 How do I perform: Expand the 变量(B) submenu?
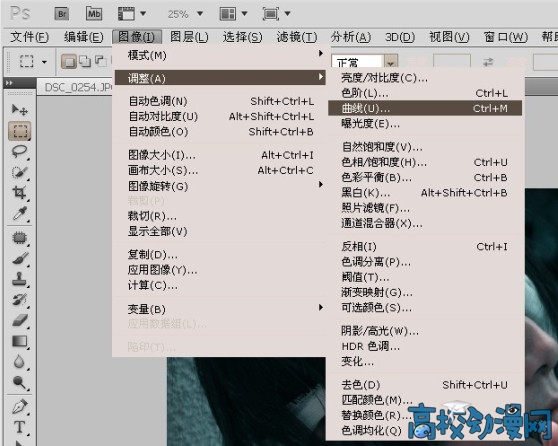pos(219,309)
